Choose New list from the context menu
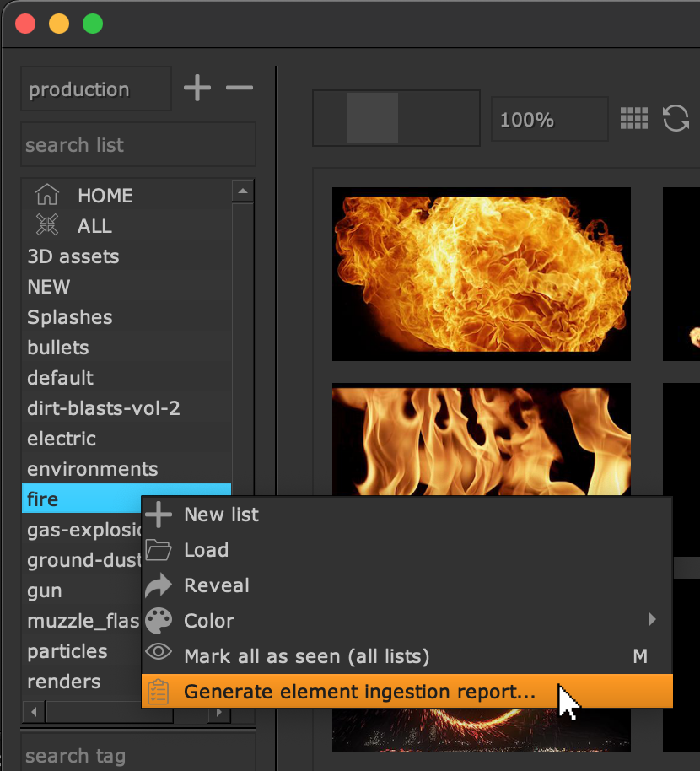700x771 pixels. pos(221,515)
